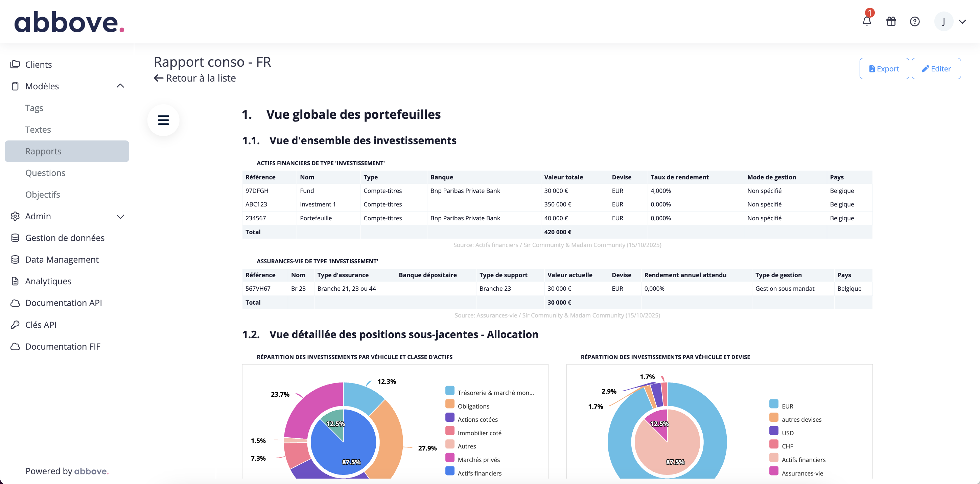Viewport: 980px width, 484px height.
Task: Go back via Retour à la liste
Action: click(x=195, y=78)
